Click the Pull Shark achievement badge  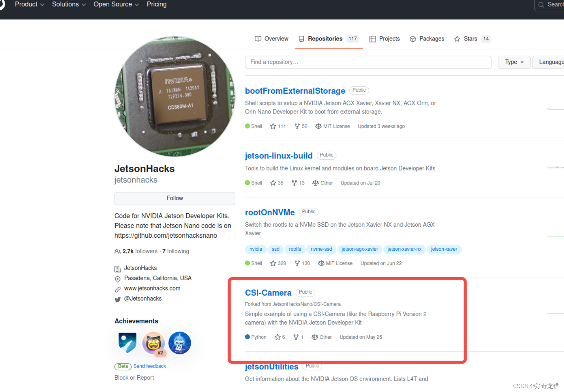180,343
